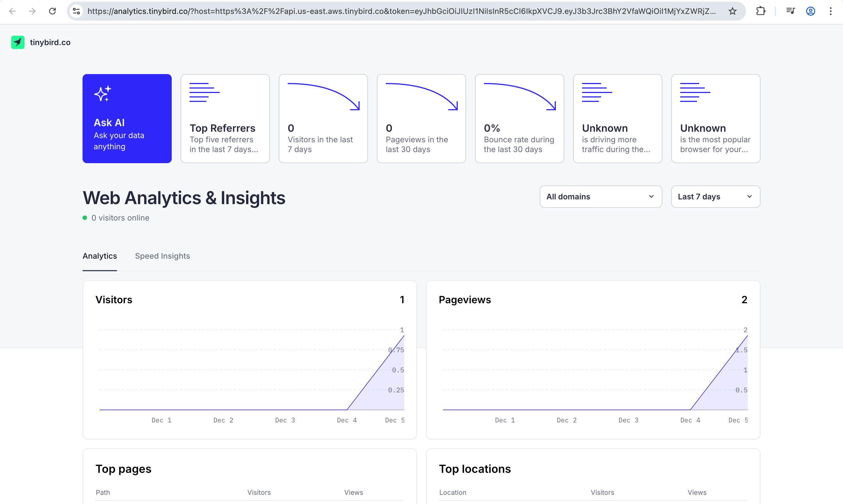Click the Bounce rate 0% card
Image resolution: width=843 pixels, height=504 pixels.
(519, 119)
